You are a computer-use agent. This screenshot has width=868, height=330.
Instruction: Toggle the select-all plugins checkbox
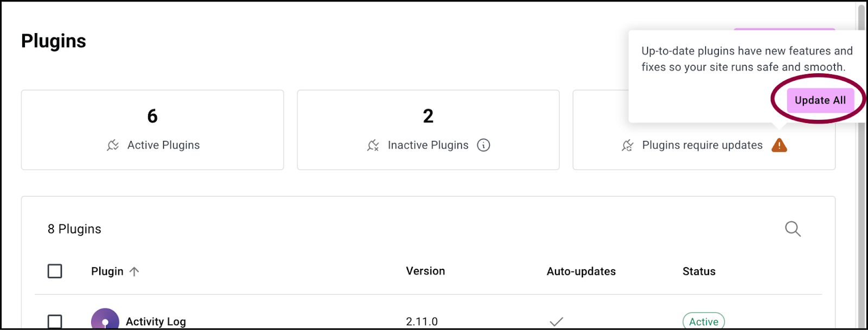[x=55, y=271]
